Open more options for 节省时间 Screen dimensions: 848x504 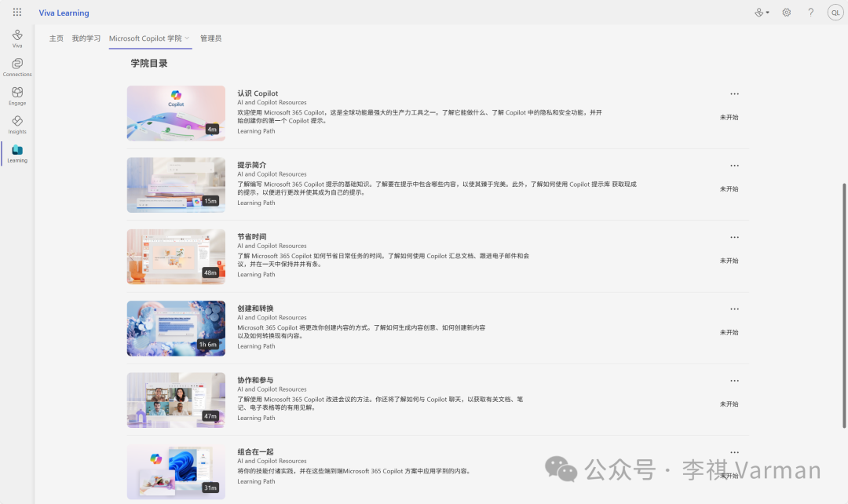[x=734, y=237]
